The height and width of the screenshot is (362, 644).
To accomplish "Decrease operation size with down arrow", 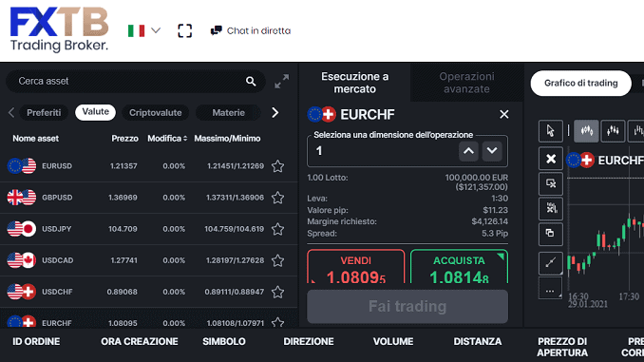I will 492,151.
